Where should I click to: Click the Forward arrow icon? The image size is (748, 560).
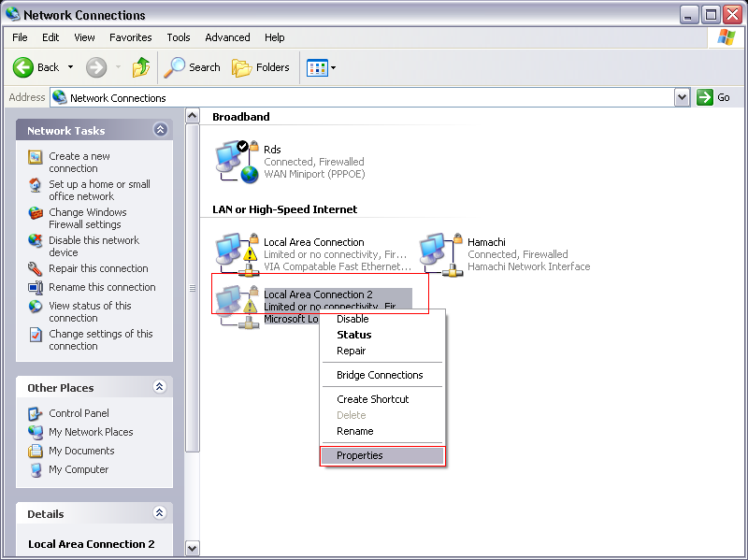[x=96, y=67]
